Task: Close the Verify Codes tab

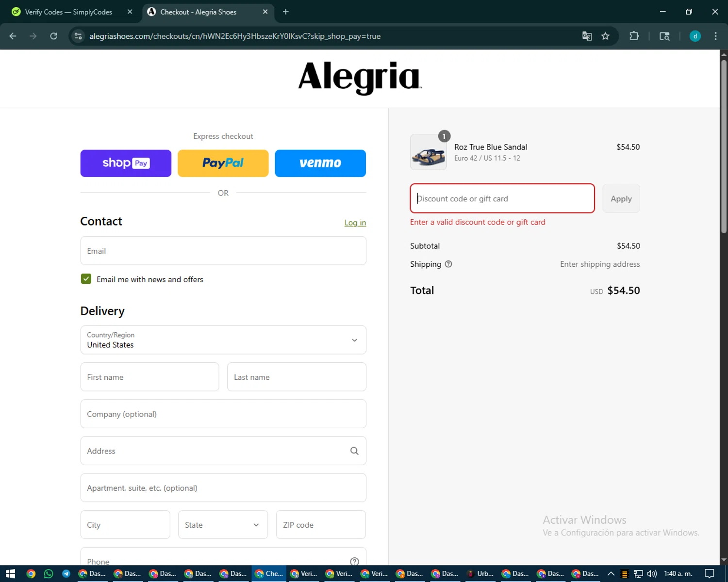Action: 130,12
